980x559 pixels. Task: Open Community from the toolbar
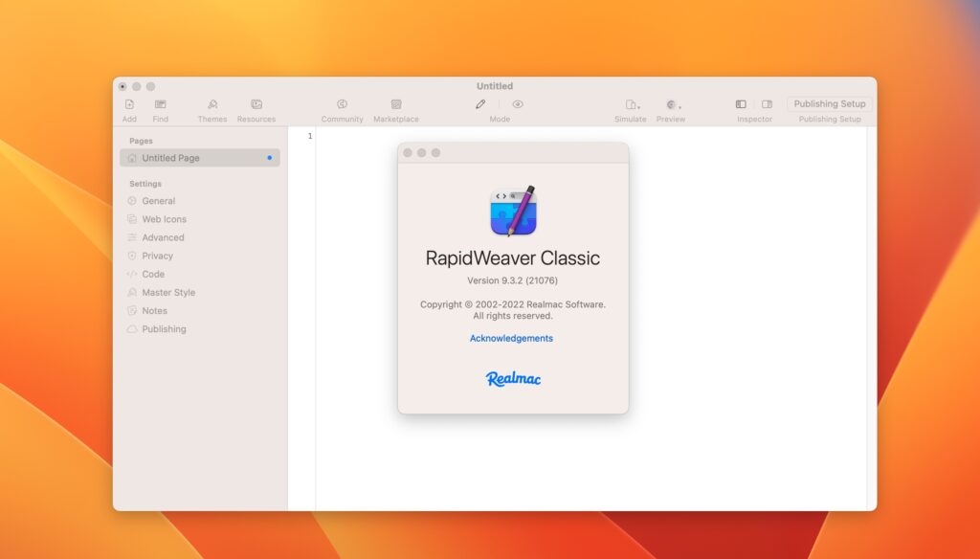coord(342,104)
